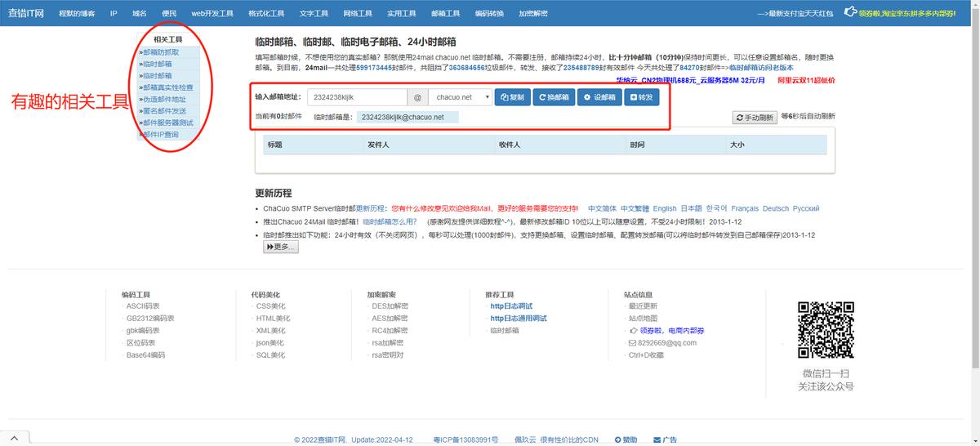
Task: Open the 广告 envelope link in footer
Action: 665,439
